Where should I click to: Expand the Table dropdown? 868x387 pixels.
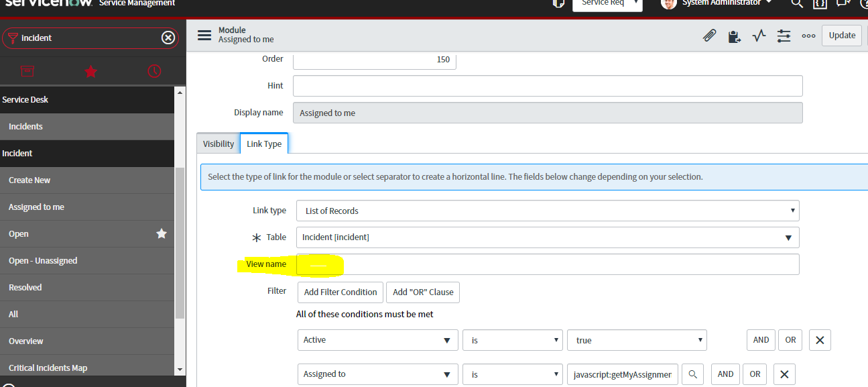[x=790, y=237]
